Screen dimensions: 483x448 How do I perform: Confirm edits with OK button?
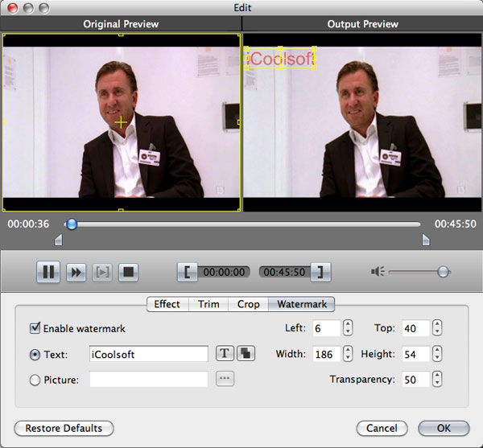tap(444, 428)
